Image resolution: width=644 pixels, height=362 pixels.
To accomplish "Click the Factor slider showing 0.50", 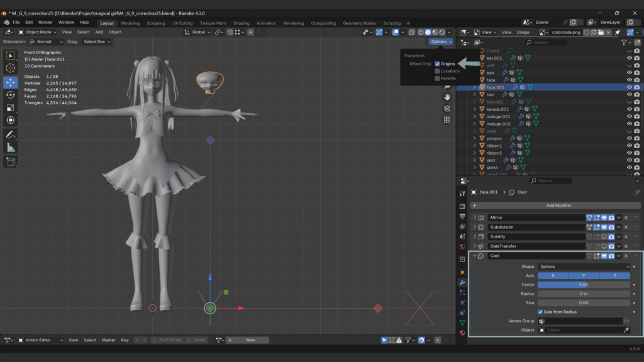I will pos(584,285).
